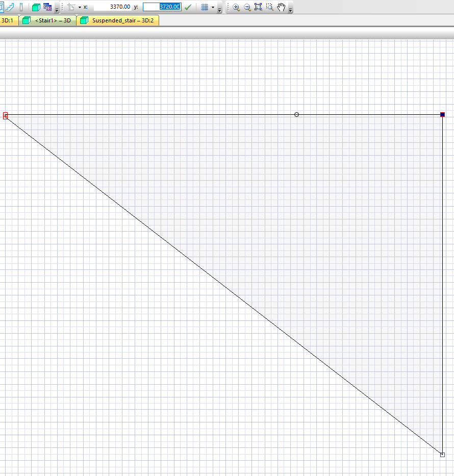The width and height of the screenshot is (454, 476).
Task: Click the x coordinate field showing 3370.00
Action: point(113,7)
